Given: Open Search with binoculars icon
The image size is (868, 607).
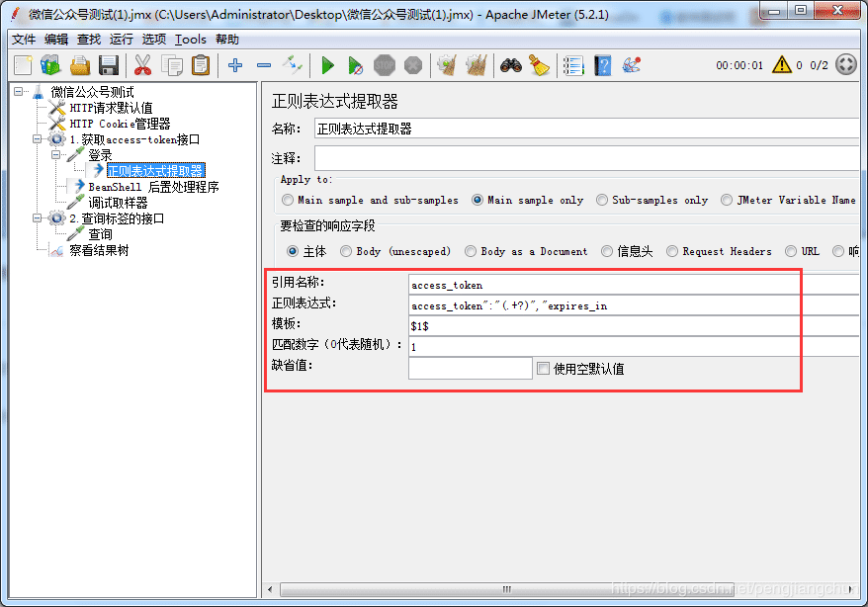Looking at the screenshot, I should point(511,65).
